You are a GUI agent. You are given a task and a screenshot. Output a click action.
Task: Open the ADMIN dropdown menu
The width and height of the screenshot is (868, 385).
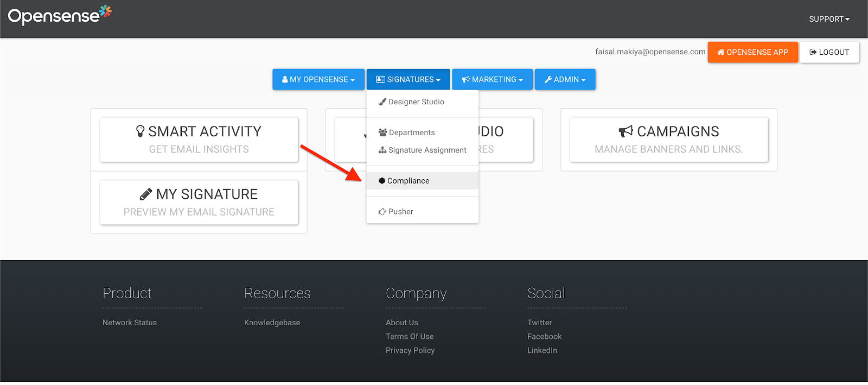pos(565,79)
